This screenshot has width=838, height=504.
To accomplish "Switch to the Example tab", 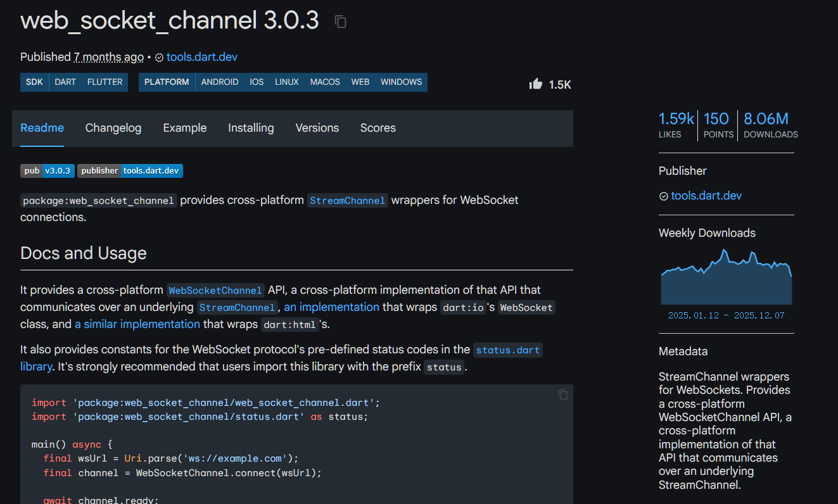I will (x=184, y=128).
